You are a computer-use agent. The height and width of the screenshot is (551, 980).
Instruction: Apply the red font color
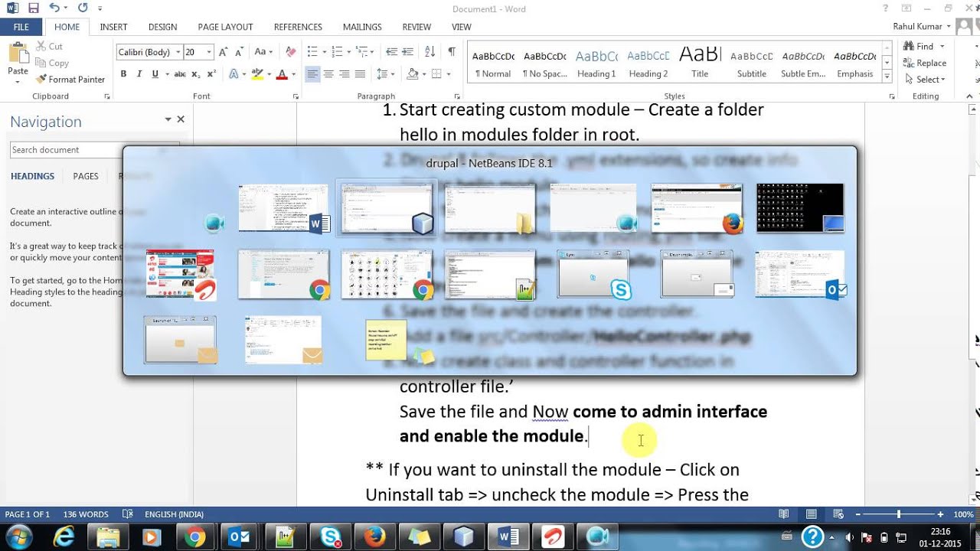click(x=281, y=74)
